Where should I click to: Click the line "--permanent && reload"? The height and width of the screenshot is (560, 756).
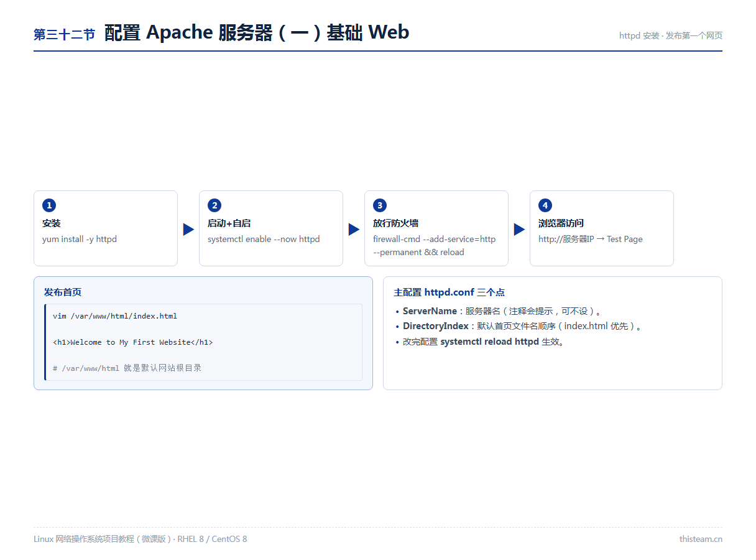click(418, 252)
